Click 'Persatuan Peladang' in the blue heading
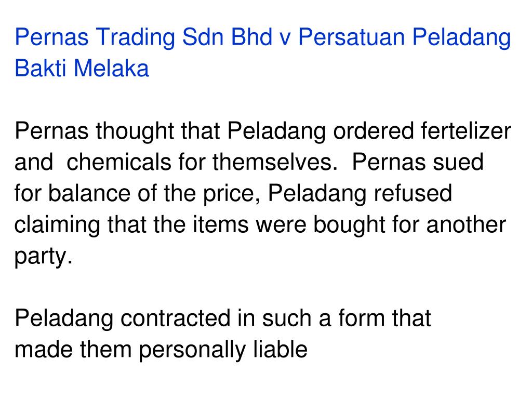 pyautogui.click(x=404, y=38)
